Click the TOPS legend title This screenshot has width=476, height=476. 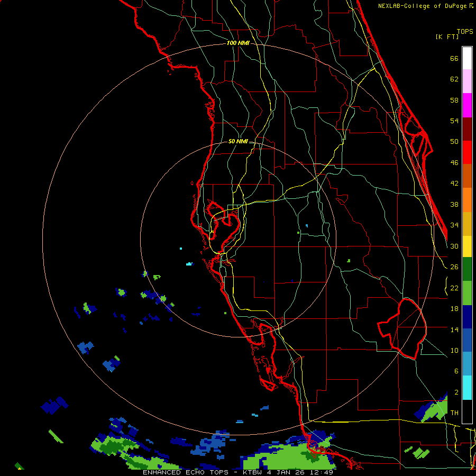(x=465, y=32)
